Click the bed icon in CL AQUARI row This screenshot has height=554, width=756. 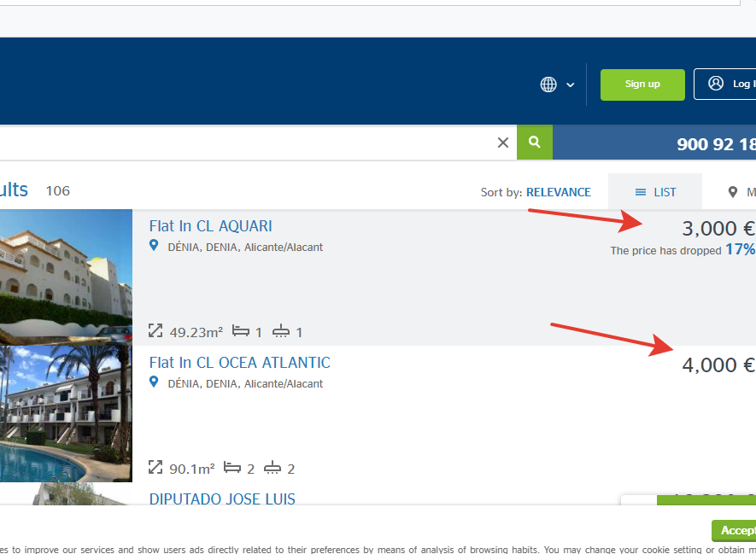coord(241,331)
